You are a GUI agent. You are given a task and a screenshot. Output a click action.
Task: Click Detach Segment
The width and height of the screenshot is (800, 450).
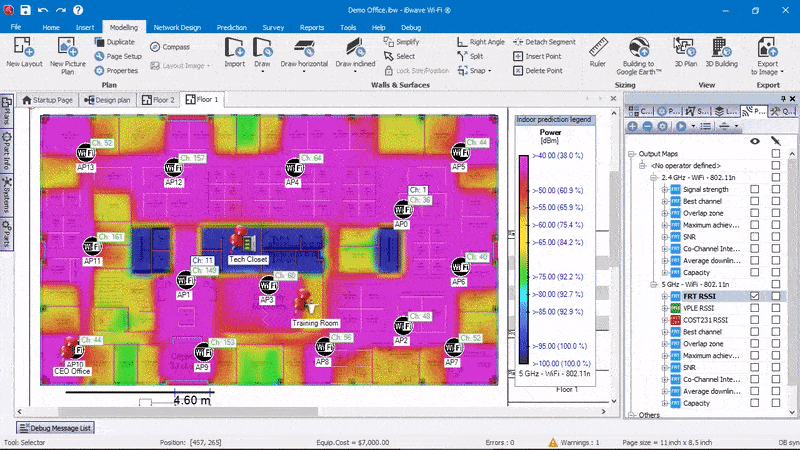(x=544, y=42)
